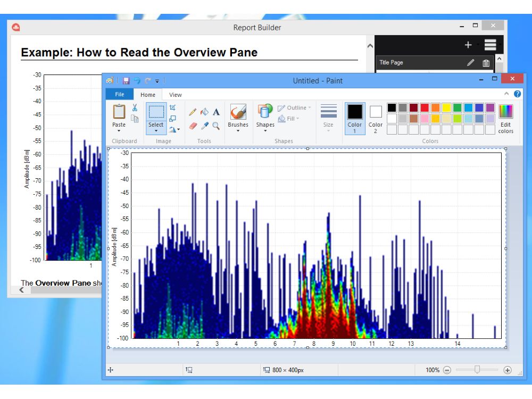This screenshot has height=399, width=532.
Task: Click the Edit colors rainbow icon
Action: coord(505,112)
